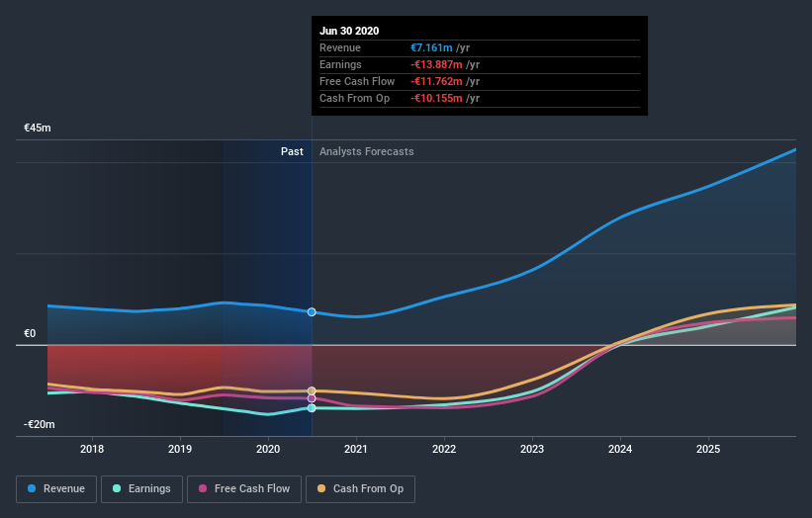Click the 2021 x-axis label
This screenshot has width=812, height=518.
pos(356,449)
